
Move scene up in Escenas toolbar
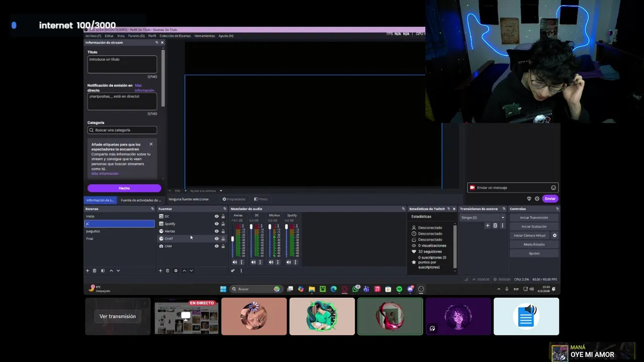(x=111, y=270)
